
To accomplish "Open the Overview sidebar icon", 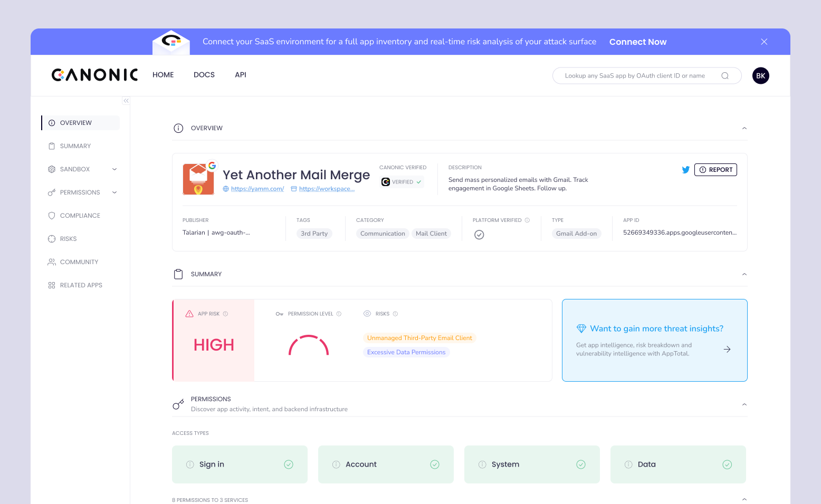I will point(52,122).
